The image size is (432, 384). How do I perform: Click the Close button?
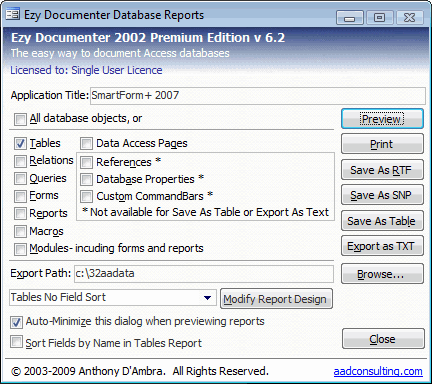[x=383, y=339]
